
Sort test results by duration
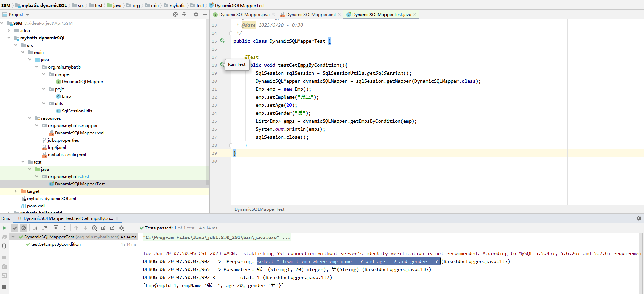tap(44, 228)
